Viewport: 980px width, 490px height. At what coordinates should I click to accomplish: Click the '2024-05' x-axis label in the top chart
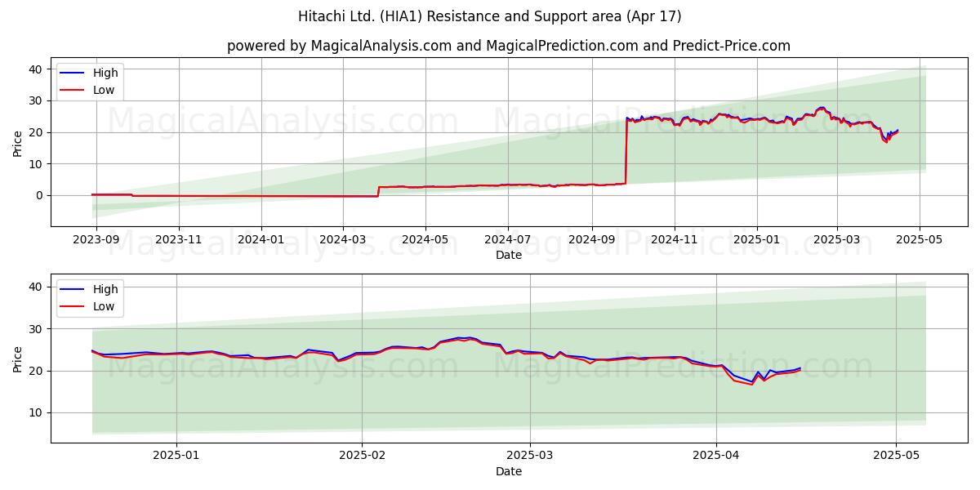coord(425,239)
